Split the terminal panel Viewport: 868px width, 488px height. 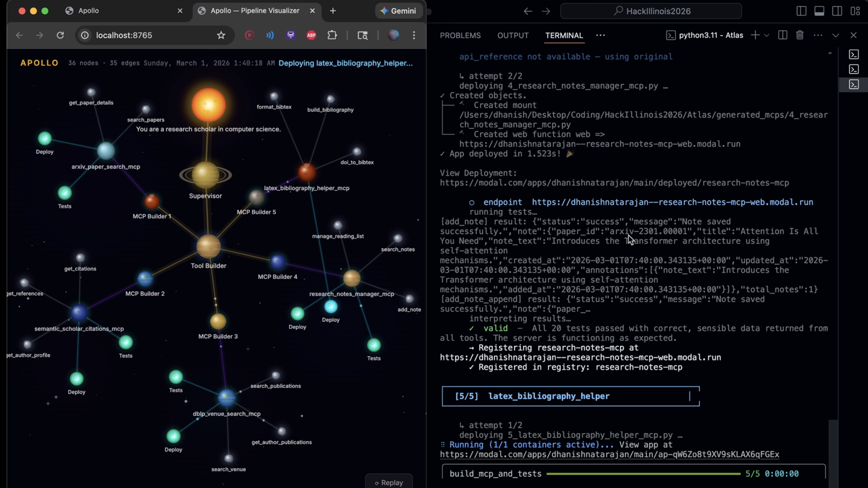click(783, 35)
